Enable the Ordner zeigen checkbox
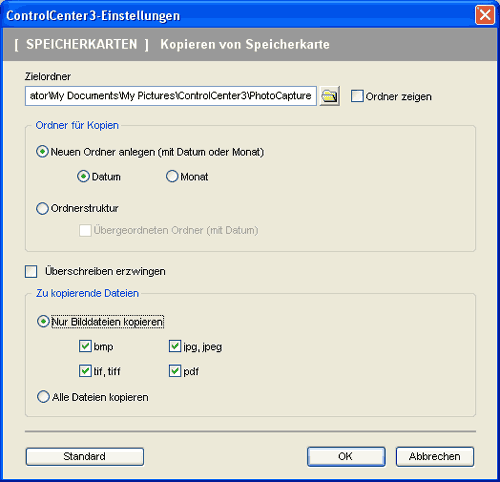500x482 pixels. [357, 96]
